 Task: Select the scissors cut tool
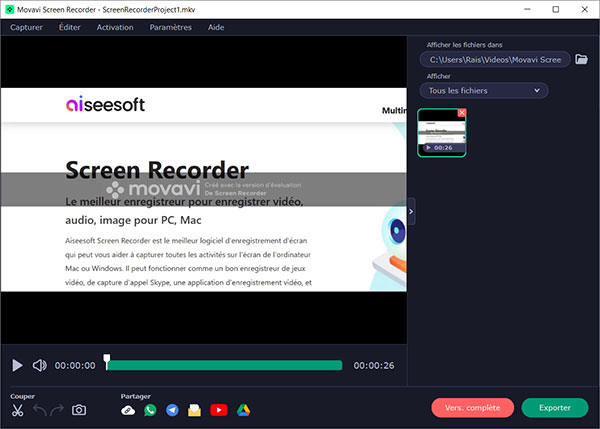18,410
